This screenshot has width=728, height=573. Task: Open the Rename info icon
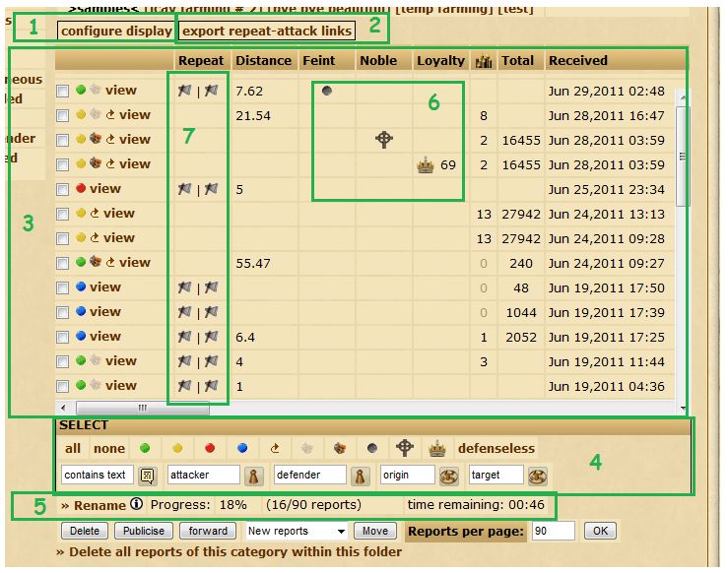tap(137, 503)
